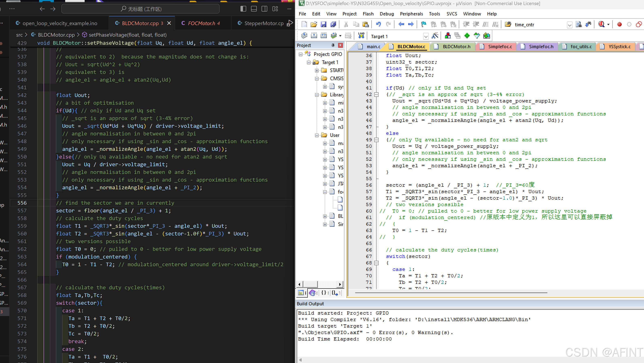The image size is (644, 363).
Task: Open the Debug menu in µVision
Action: tap(386, 14)
